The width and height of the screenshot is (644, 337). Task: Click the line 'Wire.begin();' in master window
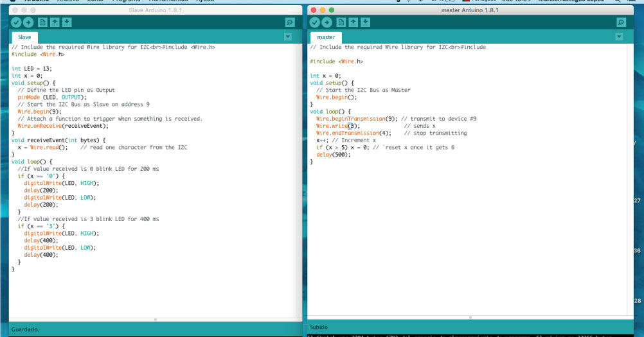(x=336, y=97)
